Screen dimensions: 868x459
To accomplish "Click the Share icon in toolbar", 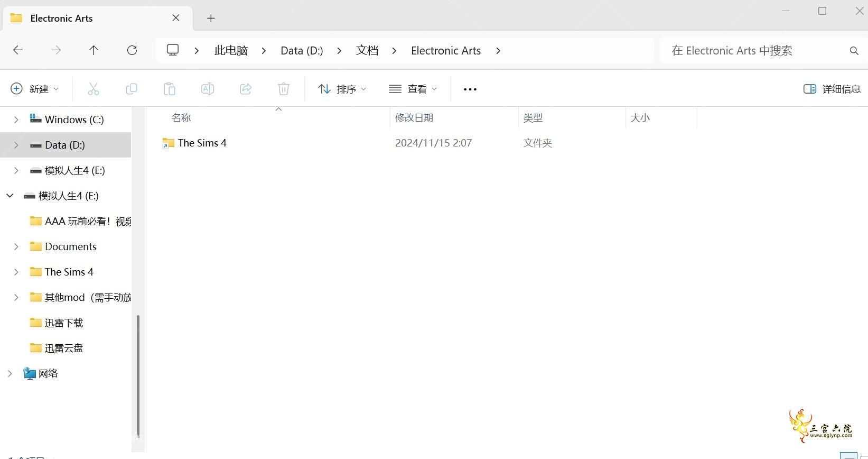I will pos(246,89).
